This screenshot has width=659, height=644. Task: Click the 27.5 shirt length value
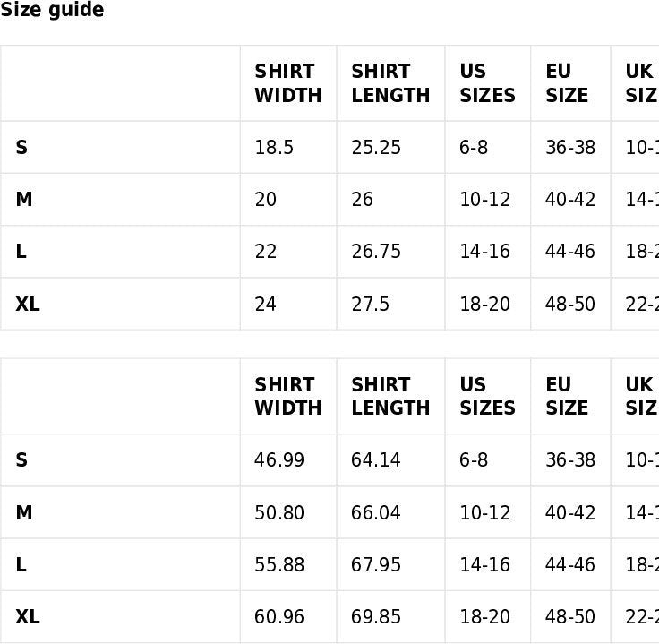point(371,305)
